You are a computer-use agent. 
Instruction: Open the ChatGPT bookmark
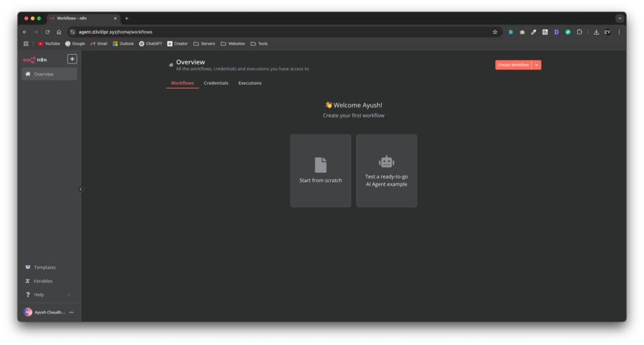coord(150,43)
